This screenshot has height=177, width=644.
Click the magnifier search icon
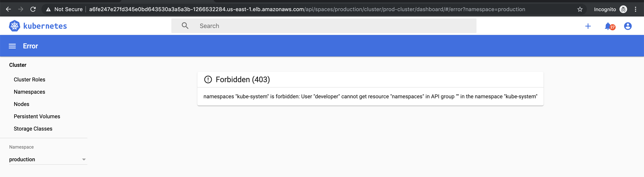pos(185,26)
